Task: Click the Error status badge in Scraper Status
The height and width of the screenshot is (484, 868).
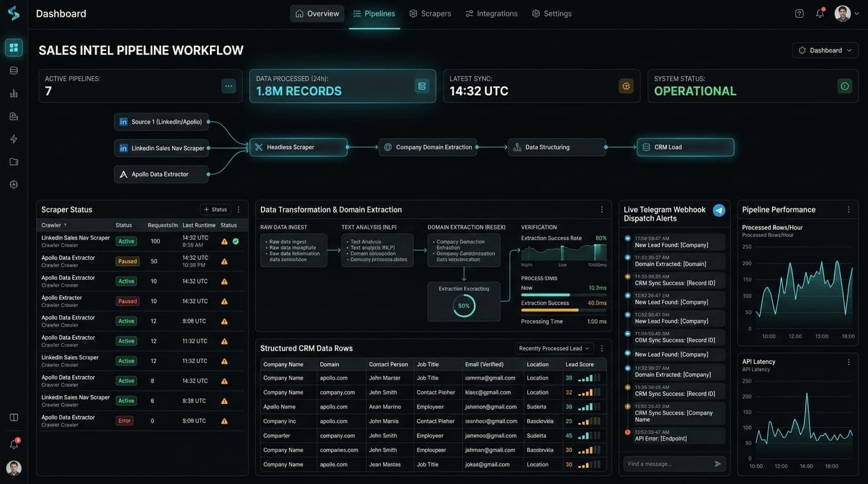Action: point(124,421)
